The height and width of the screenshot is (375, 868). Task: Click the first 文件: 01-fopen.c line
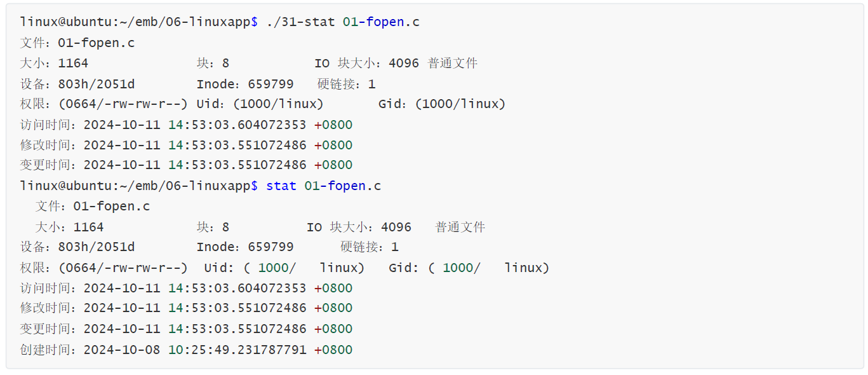pos(77,43)
